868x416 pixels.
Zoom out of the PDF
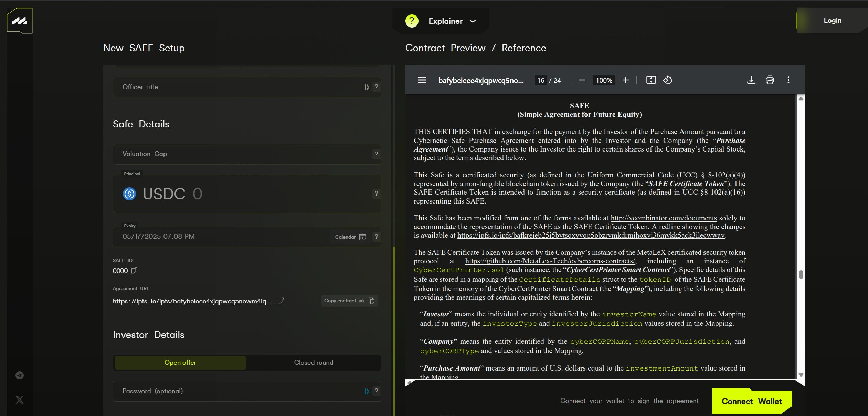(582, 80)
